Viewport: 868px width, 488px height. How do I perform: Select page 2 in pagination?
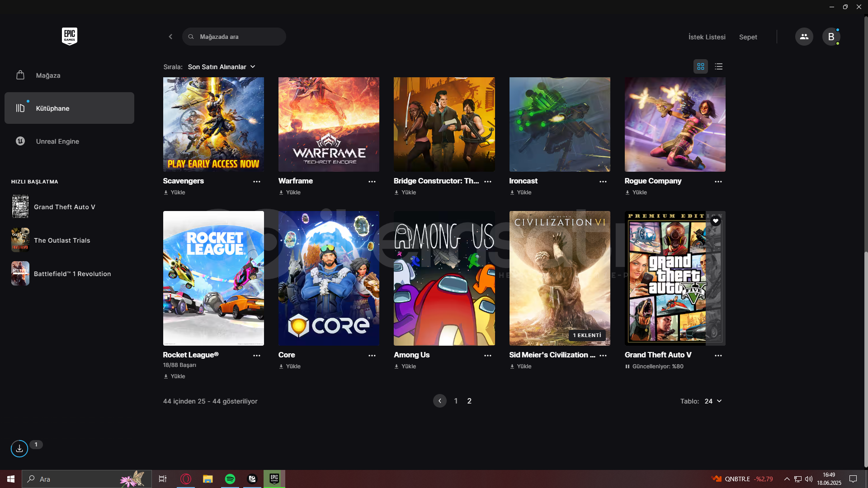[469, 401]
